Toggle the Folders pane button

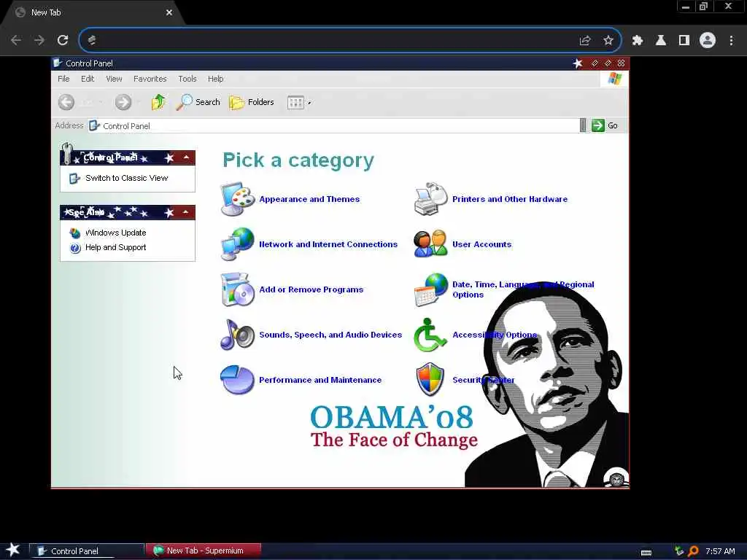[x=252, y=102]
